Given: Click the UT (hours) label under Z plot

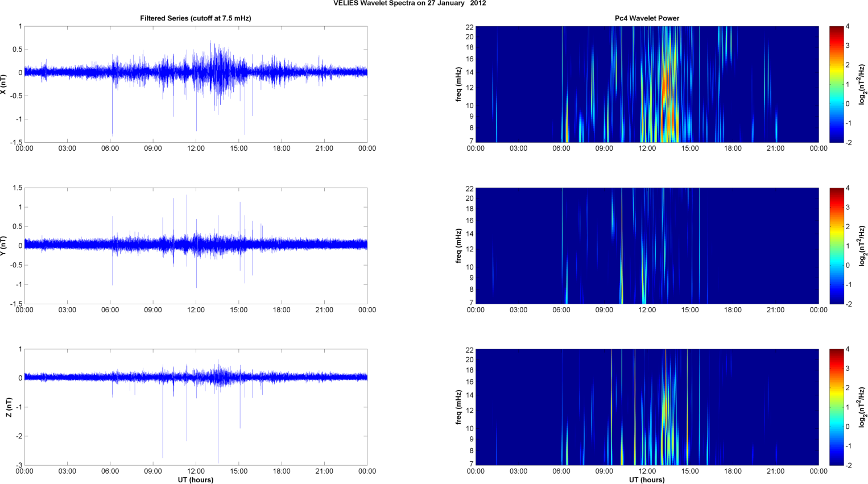Looking at the screenshot, I should coord(196,480).
